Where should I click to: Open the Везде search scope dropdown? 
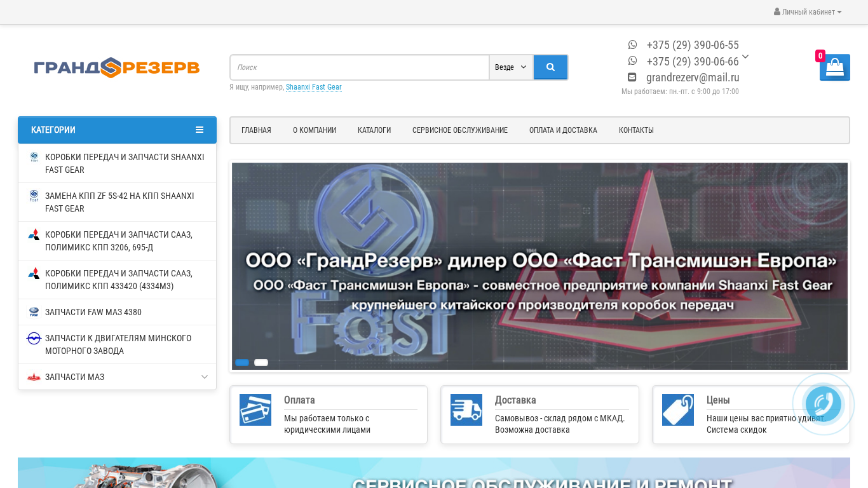pos(511,67)
